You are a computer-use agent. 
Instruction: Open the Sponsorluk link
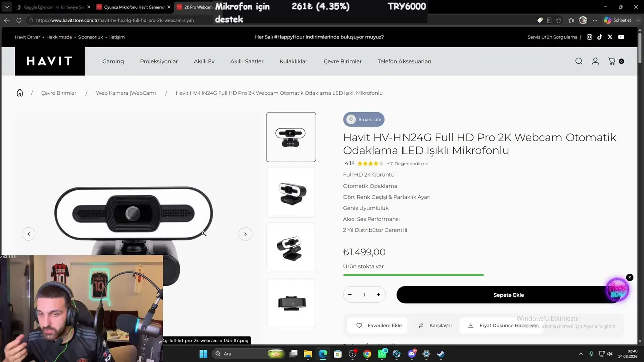click(x=91, y=37)
